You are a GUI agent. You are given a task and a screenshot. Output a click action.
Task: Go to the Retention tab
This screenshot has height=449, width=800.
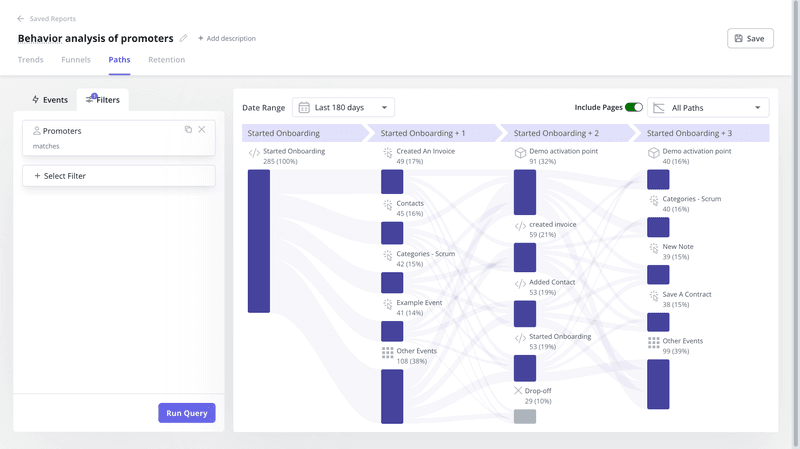coord(166,60)
